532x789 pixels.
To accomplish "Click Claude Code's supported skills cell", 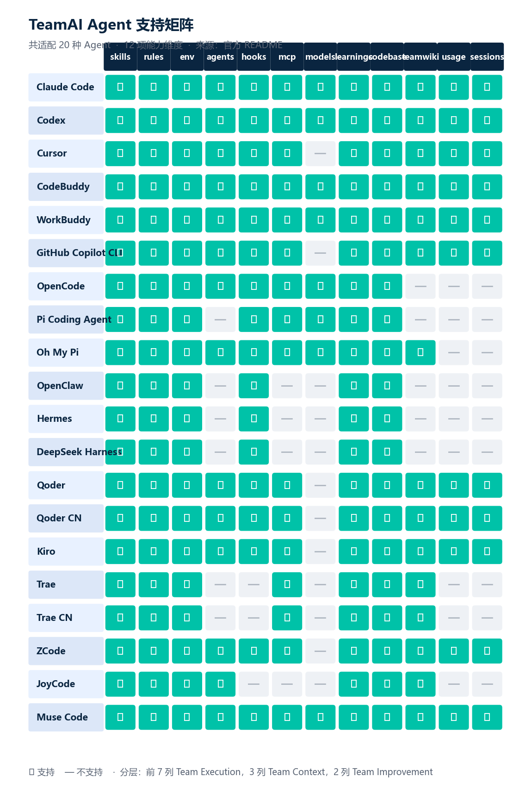I will [120, 87].
